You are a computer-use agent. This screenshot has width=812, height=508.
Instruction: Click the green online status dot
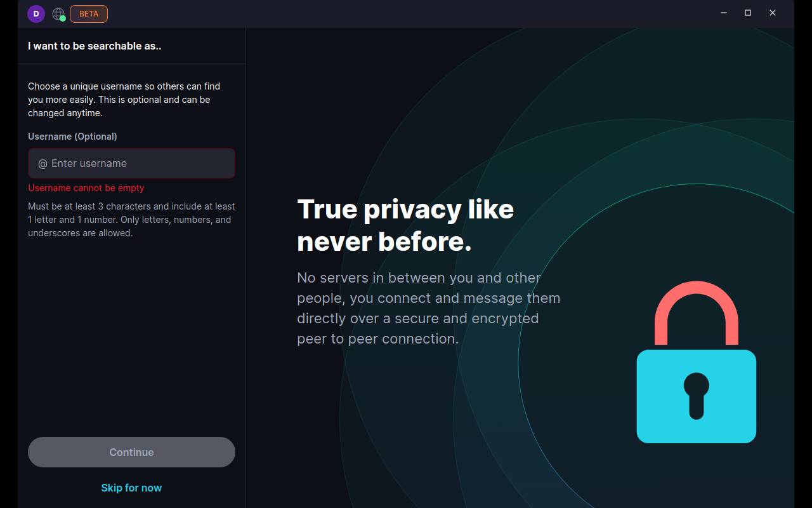click(x=63, y=18)
